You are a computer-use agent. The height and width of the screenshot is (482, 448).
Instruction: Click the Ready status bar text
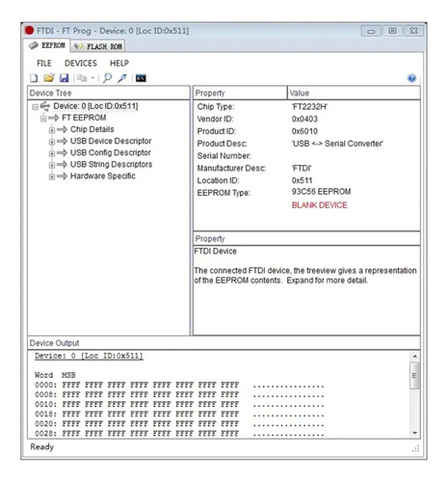click(x=41, y=447)
